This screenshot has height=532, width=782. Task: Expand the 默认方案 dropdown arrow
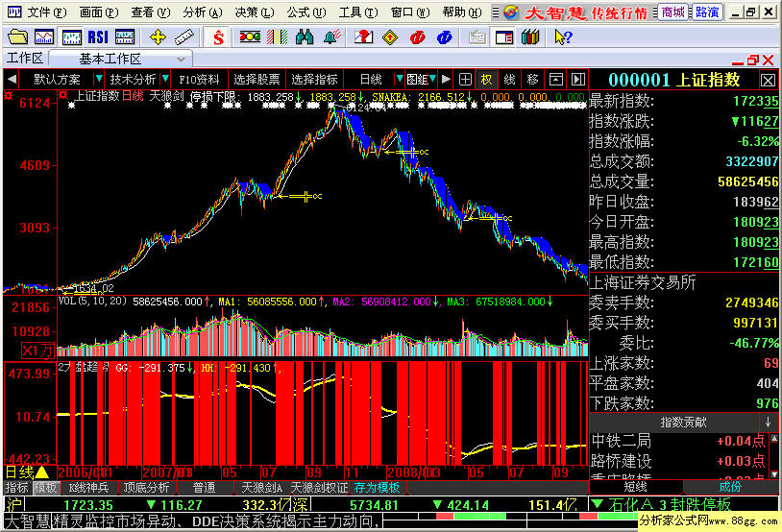[x=99, y=80]
